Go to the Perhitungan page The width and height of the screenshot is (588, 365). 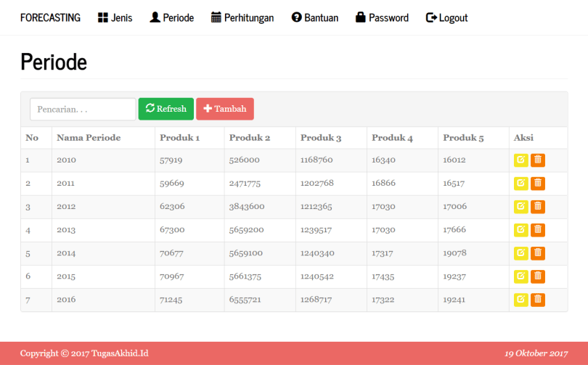242,17
